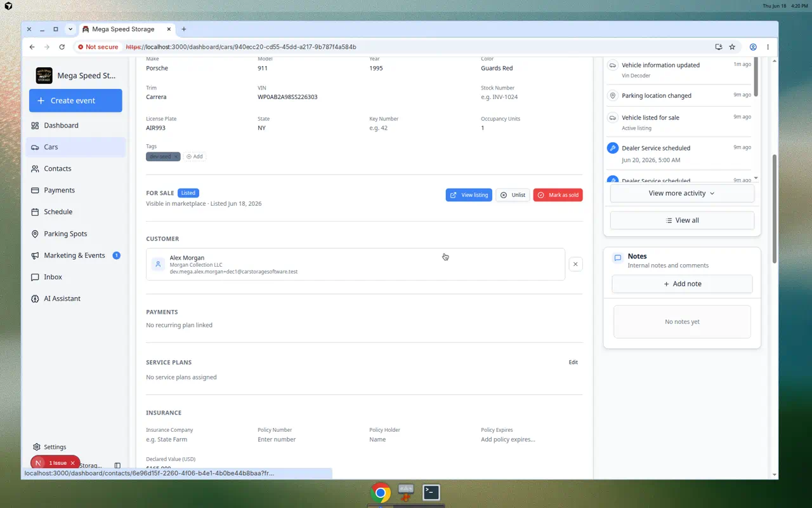Image resolution: width=812 pixels, height=508 pixels.
Task: Click the Not secure indicator
Action: click(x=98, y=47)
